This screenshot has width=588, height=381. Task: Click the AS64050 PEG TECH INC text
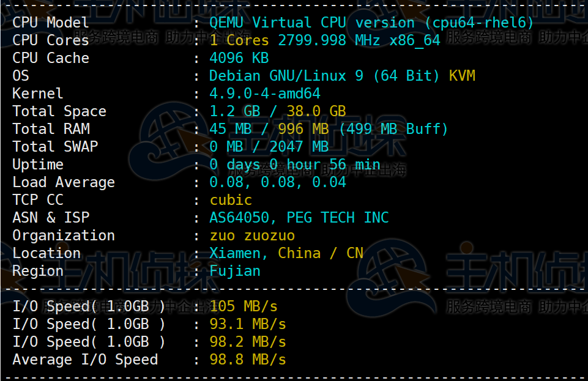299,218
